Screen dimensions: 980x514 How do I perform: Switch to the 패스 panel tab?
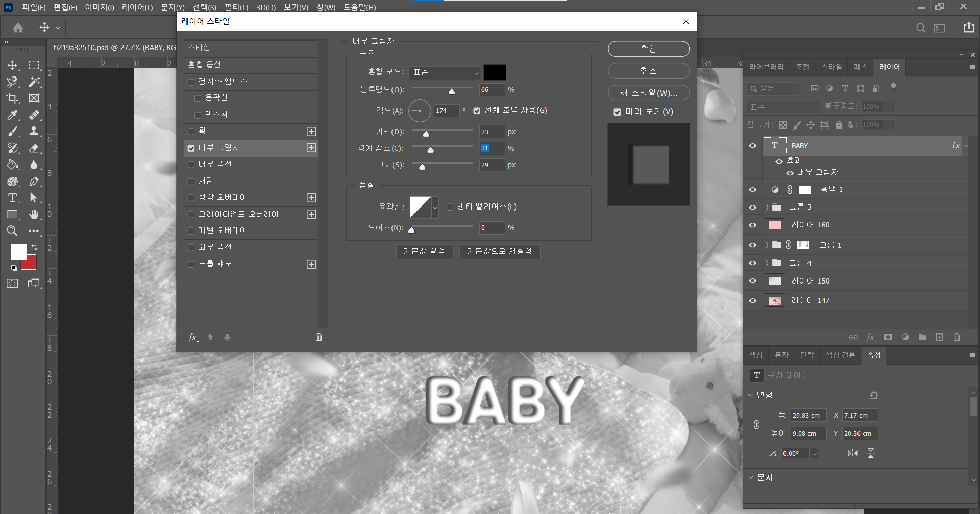[x=861, y=67]
